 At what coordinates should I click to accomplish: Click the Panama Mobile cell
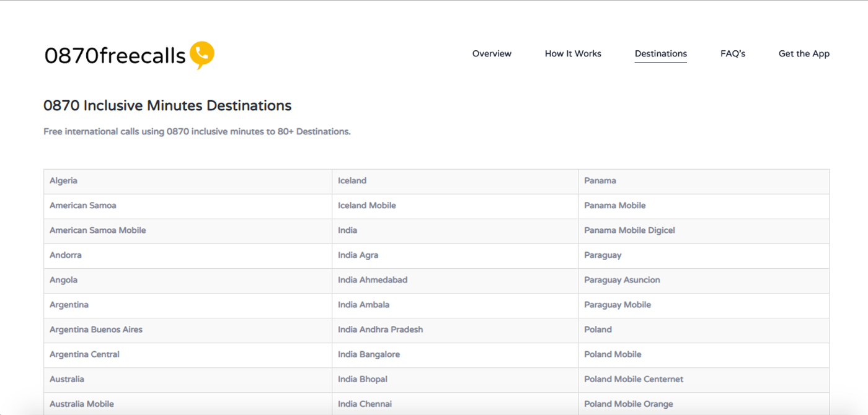(704, 206)
